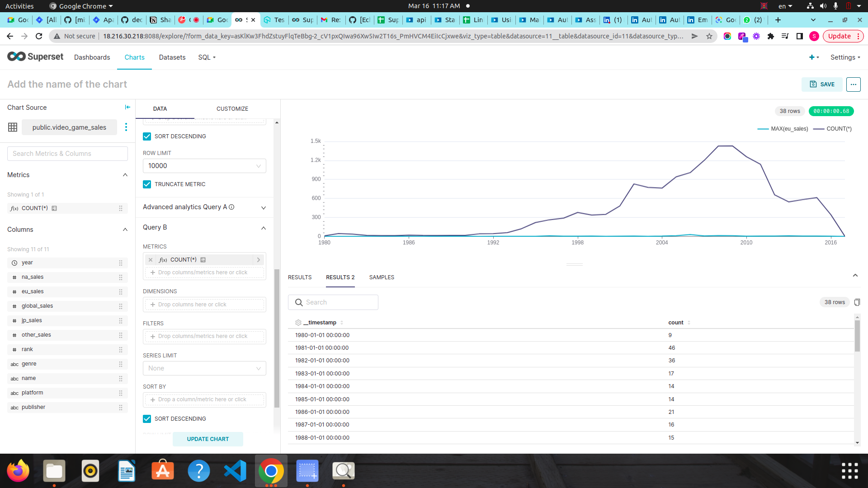Image resolution: width=868 pixels, height=488 pixels.
Task: Remove the COUNT(*) metric from Query B
Action: (151, 259)
